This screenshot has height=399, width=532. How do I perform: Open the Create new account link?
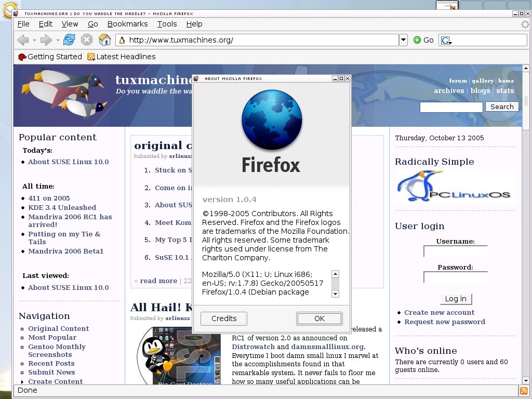(439, 312)
